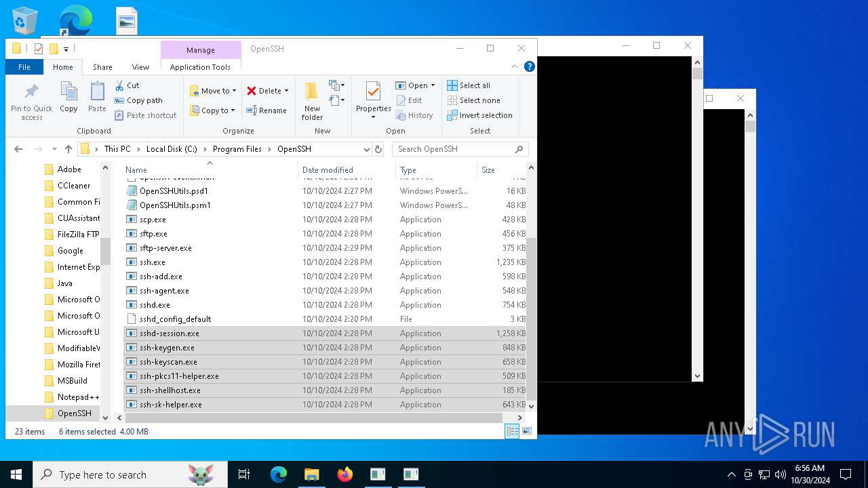Expand the address bar history dropdown
This screenshot has height=488, width=868.
pyautogui.click(x=367, y=149)
